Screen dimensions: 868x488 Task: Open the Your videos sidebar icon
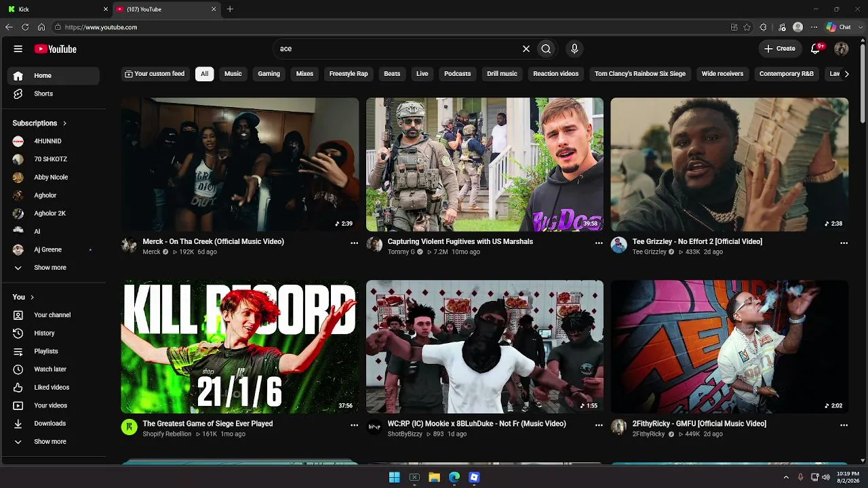(x=18, y=405)
